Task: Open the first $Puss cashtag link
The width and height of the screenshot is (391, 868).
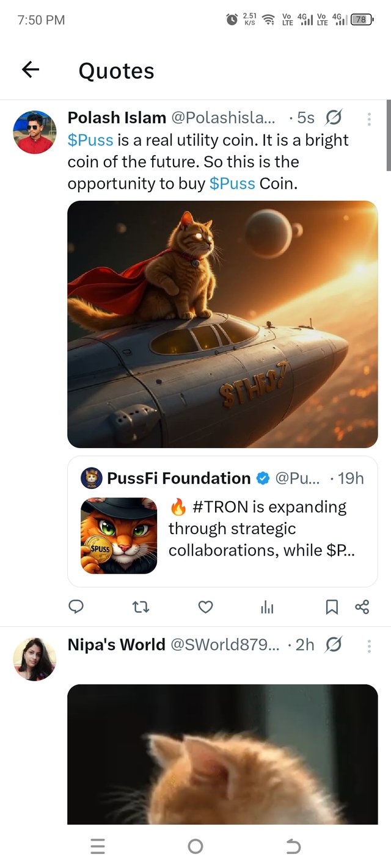Action: 90,140
